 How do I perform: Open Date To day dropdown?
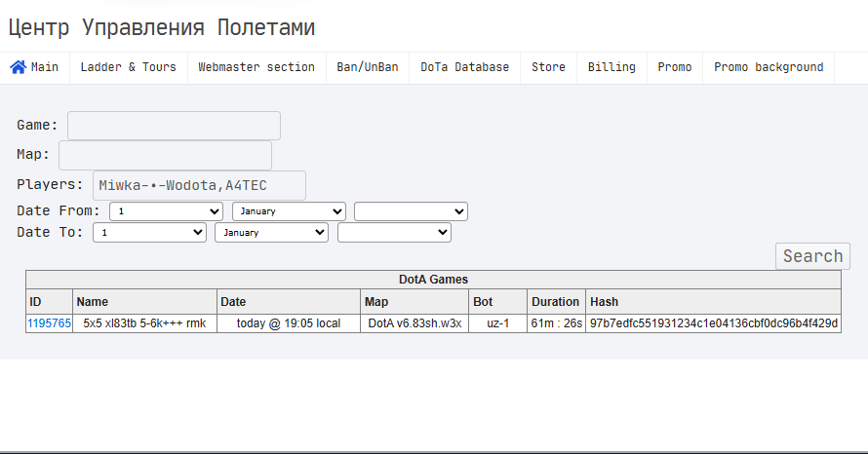(149, 232)
